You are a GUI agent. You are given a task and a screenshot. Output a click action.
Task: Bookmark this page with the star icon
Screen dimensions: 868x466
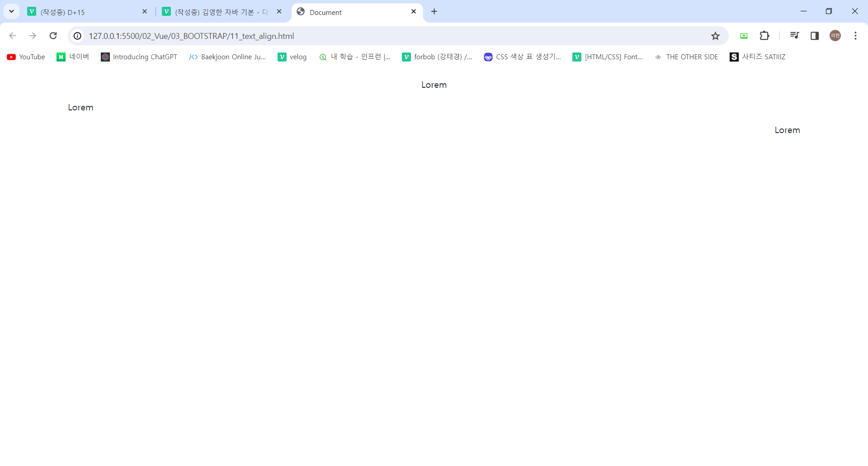pos(715,36)
